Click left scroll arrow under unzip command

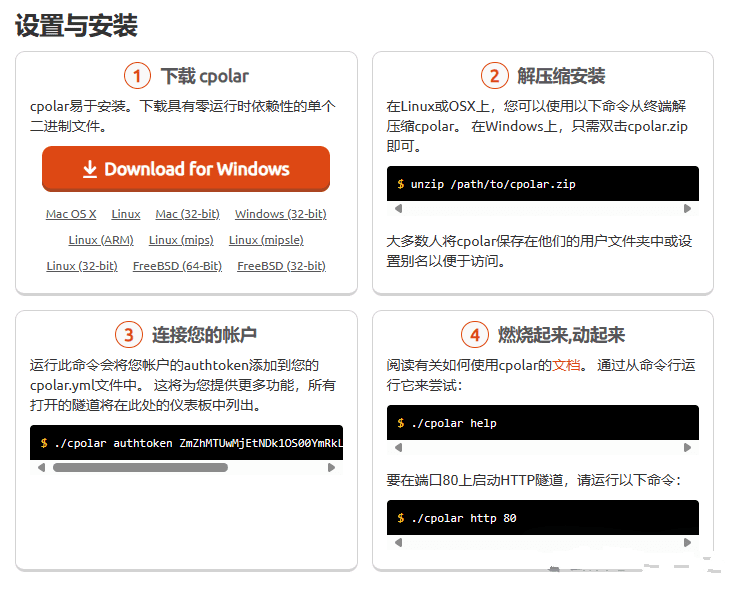tap(398, 209)
